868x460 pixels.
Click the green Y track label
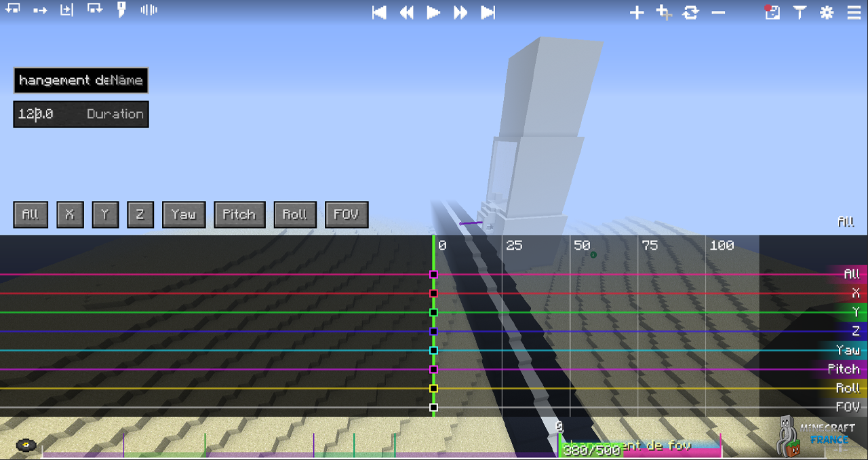point(854,312)
